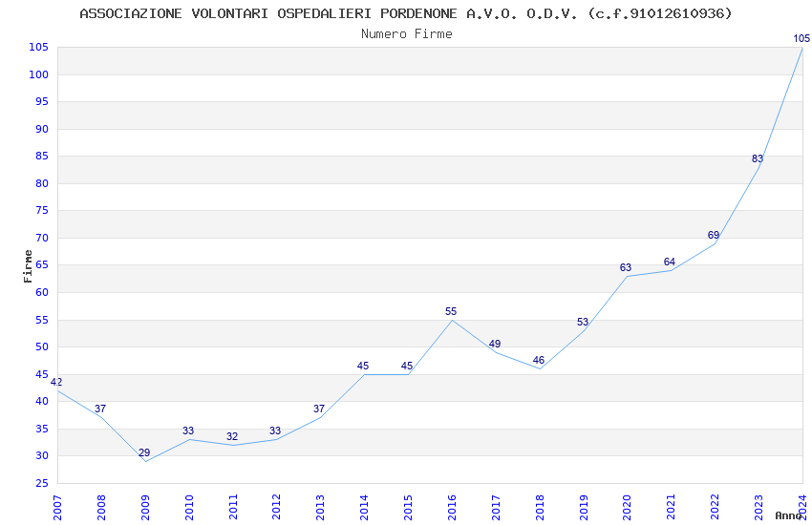Click the 35 y-axis tick label

[x=42, y=429]
